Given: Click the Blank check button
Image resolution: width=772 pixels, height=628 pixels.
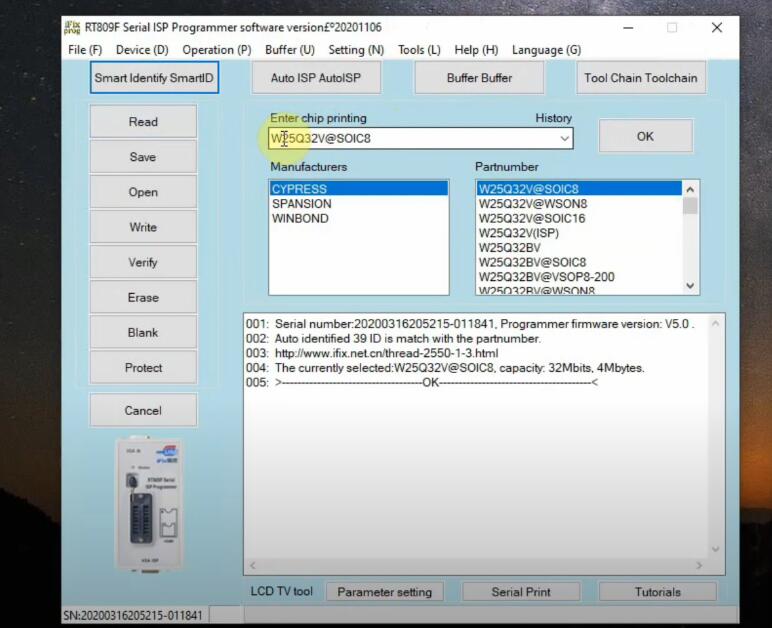Looking at the screenshot, I should (143, 333).
